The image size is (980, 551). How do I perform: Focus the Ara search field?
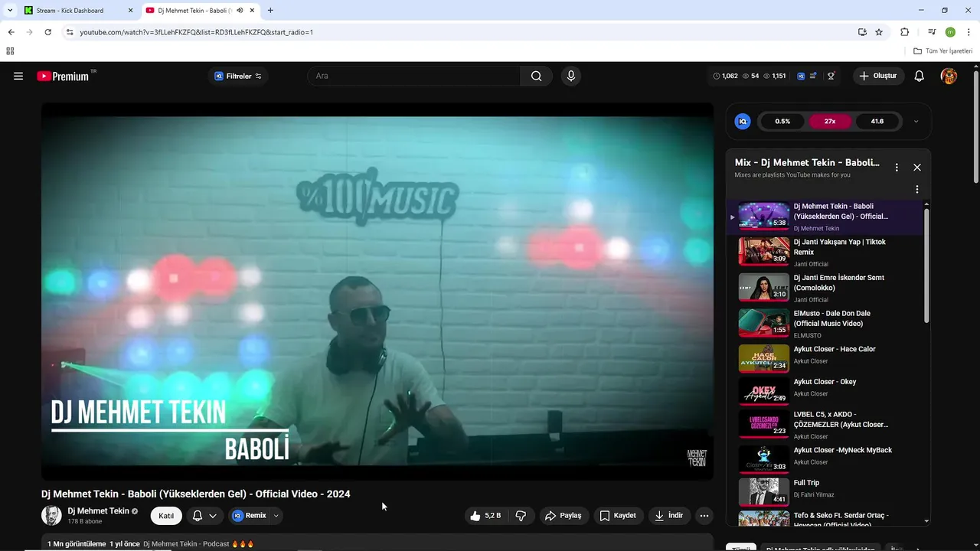point(413,76)
